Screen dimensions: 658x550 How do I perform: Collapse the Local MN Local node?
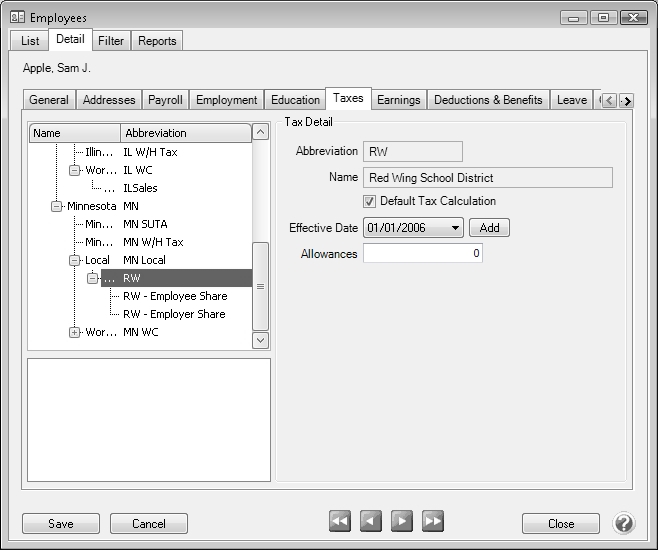[75, 260]
